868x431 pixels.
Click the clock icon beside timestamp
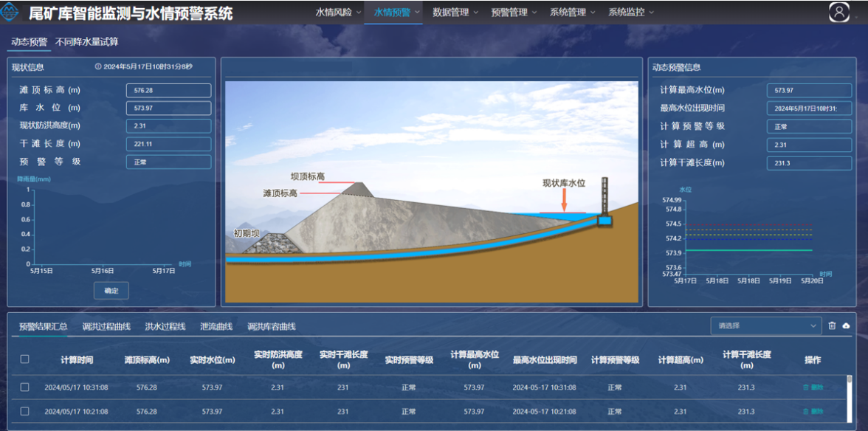(98, 67)
